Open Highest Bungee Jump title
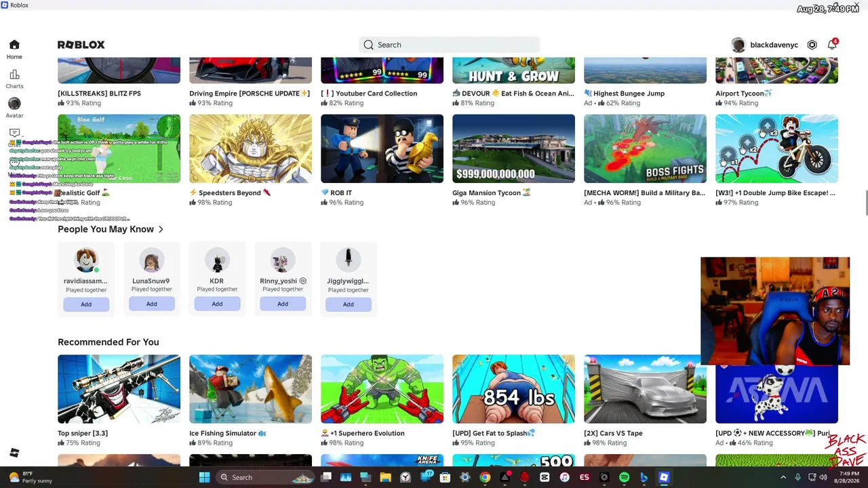868x488 pixels. coord(625,94)
